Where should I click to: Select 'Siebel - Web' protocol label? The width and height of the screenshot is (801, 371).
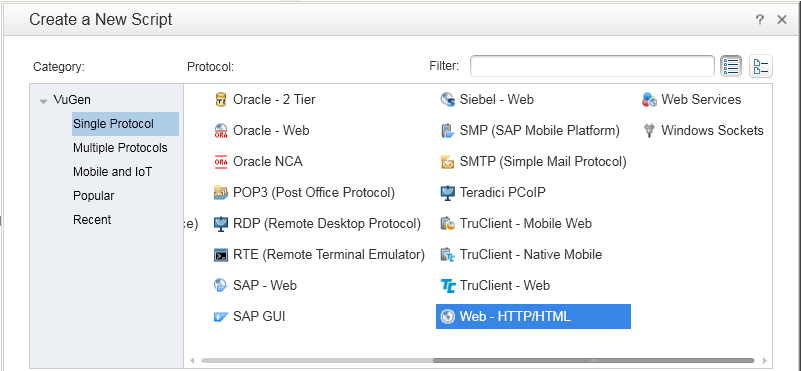coord(497,100)
